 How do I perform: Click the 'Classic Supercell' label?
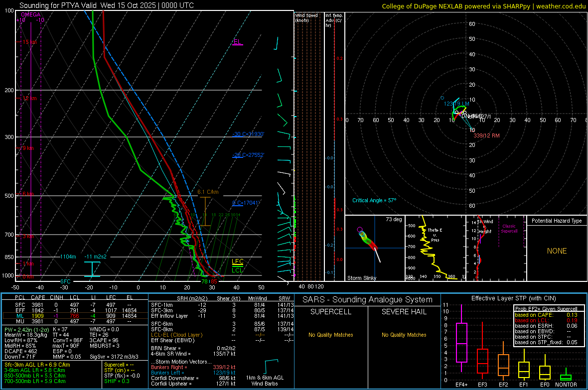[x=509, y=229]
